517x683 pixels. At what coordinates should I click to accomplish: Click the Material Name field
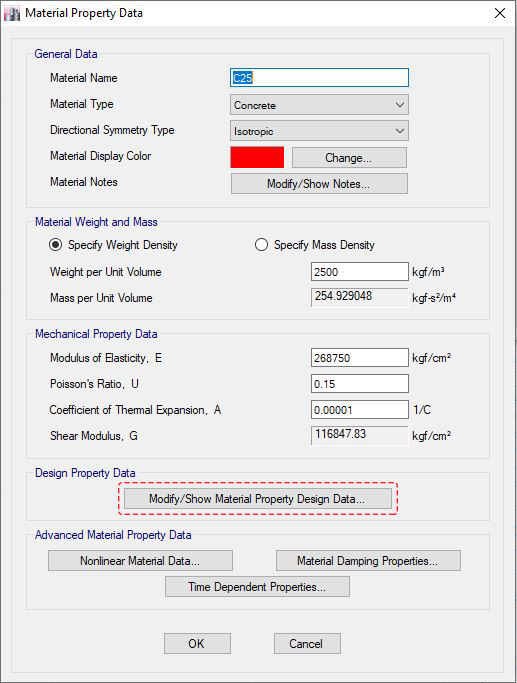coord(319,78)
